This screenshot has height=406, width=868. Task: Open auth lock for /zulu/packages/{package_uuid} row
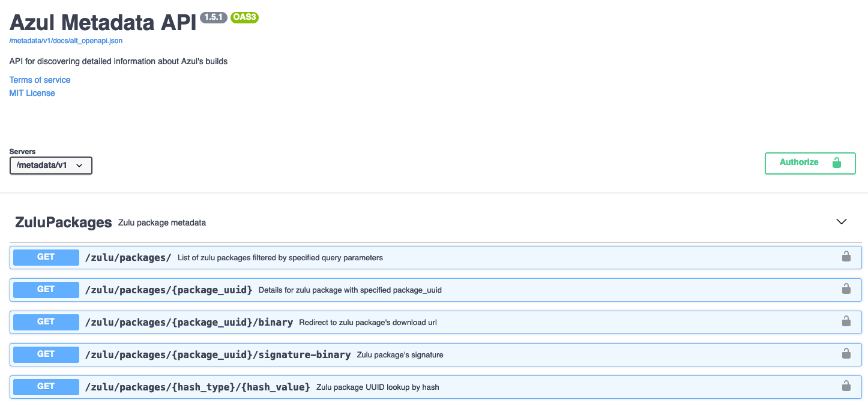point(846,289)
